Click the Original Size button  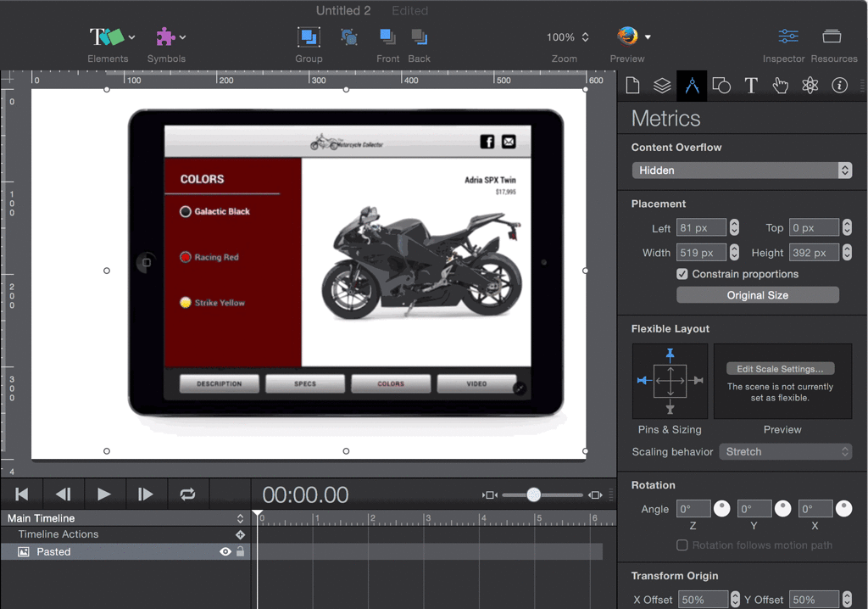tap(757, 294)
